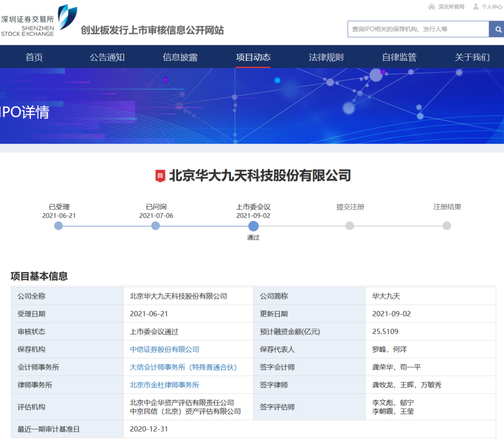Open the 首页 nav tab
Image resolution: width=504 pixels, height=441 pixels.
pyautogui.click(x=34, y=57)
